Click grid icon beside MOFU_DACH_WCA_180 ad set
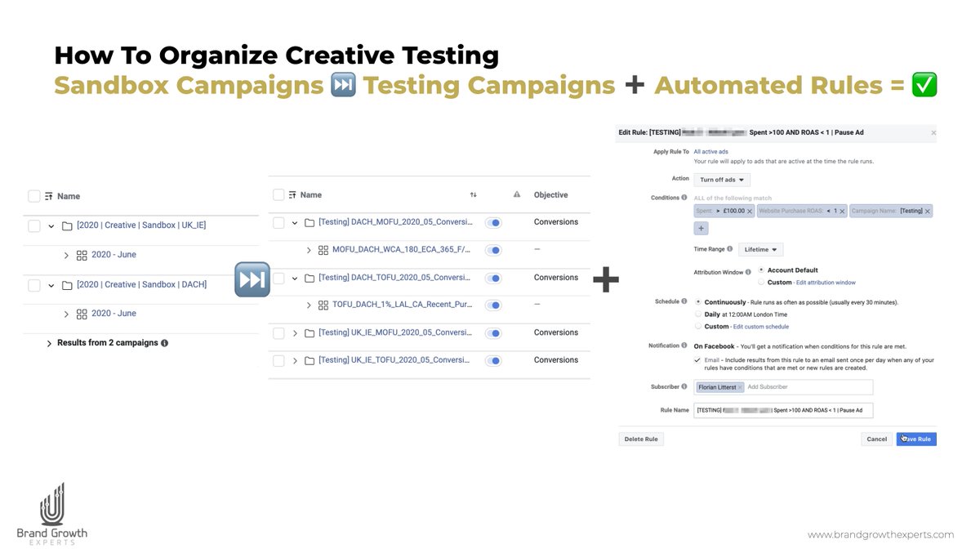This screenshot has width=980, height=553. (323, 250)
